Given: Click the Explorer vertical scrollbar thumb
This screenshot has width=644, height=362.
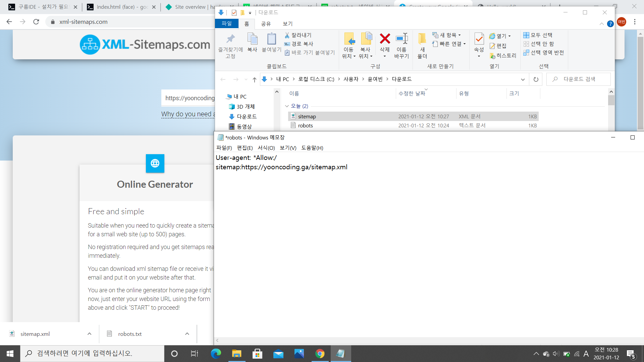Looking at the screenshot, I should [x=611, y=101].
